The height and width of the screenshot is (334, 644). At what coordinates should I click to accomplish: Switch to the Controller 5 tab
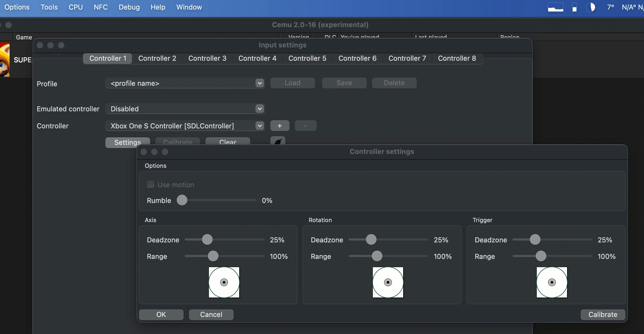[x=307, y=58]
